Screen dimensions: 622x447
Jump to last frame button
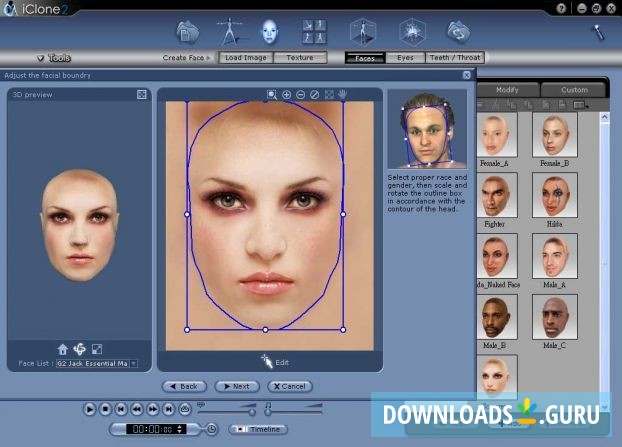coord(169,409)
